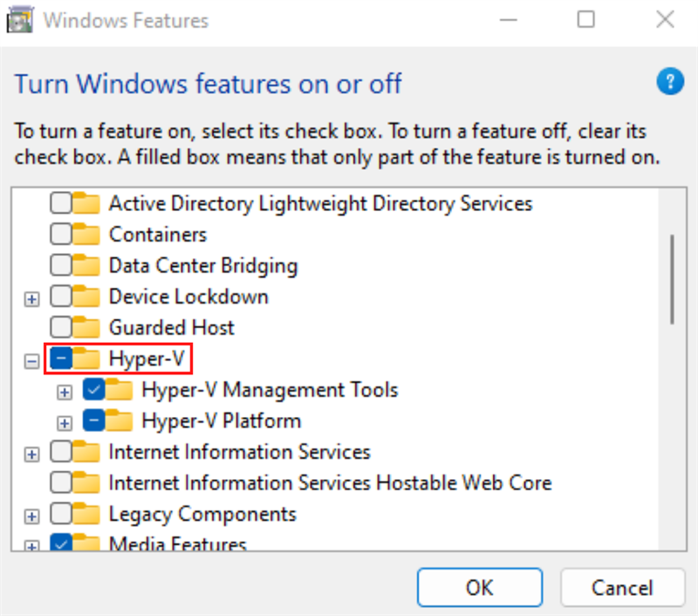Toggle the Hyper-V Platform checkbox
The height and width of the screenshot is (616, 698).
click(x=93, y=421)
